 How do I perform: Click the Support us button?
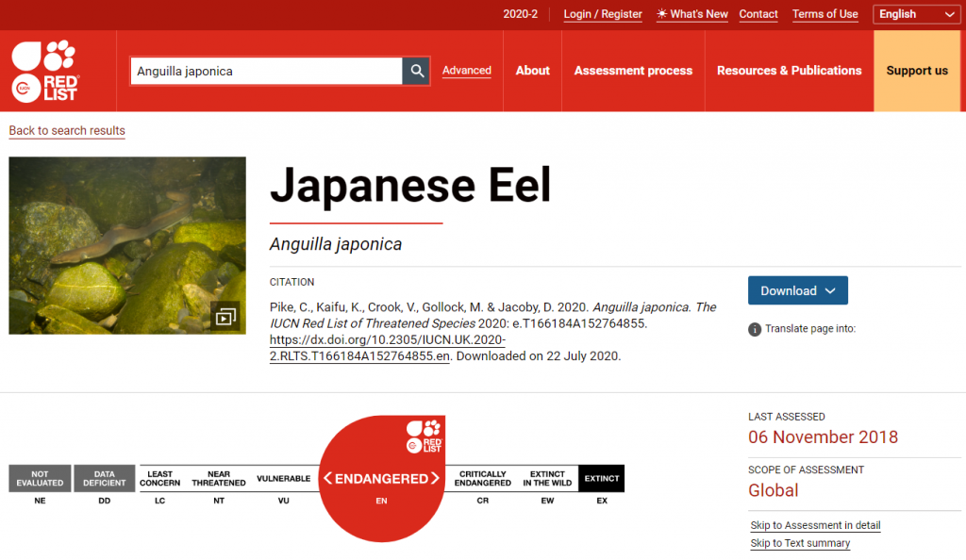click(x=917, y=71)
